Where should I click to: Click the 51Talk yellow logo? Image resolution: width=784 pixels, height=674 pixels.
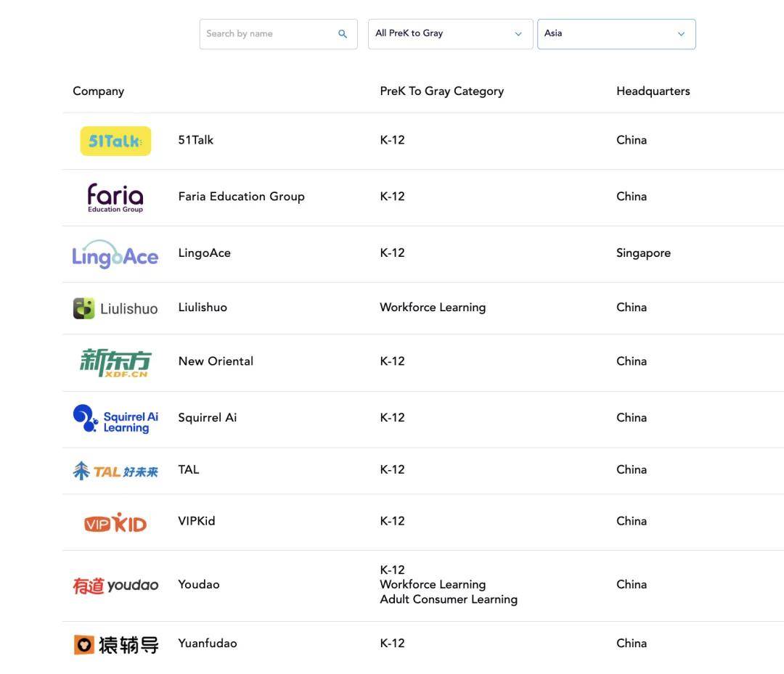[x=115, y=141]
